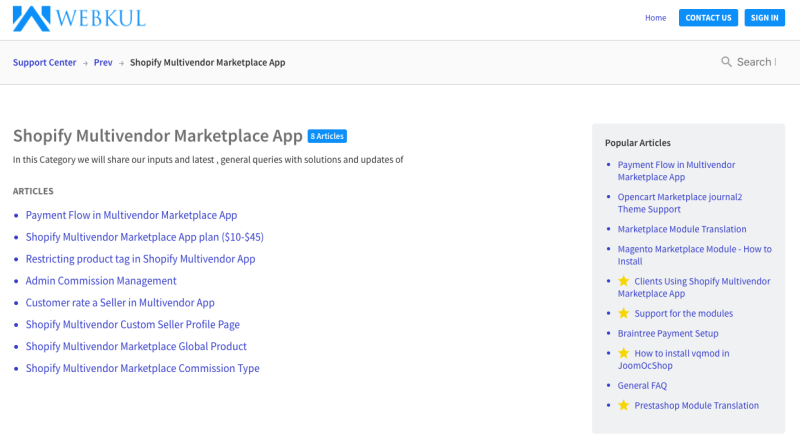Open Payment Flow in Multivendor Marketplace App article
Viewport: 800px width, 446px height.
click(x=131, y=215)
